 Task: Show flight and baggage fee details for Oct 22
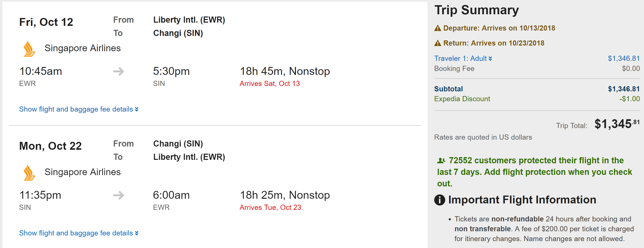pos(79,233)
